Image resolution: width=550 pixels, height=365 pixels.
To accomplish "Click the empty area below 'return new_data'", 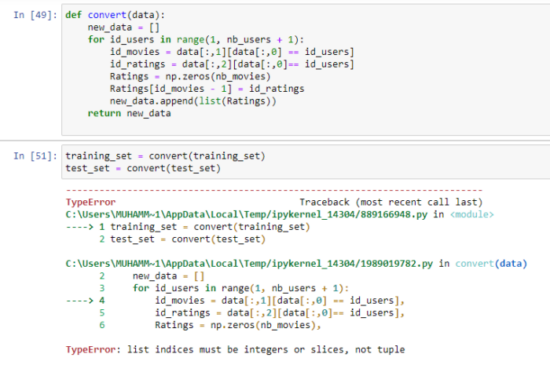I will 305,126.
